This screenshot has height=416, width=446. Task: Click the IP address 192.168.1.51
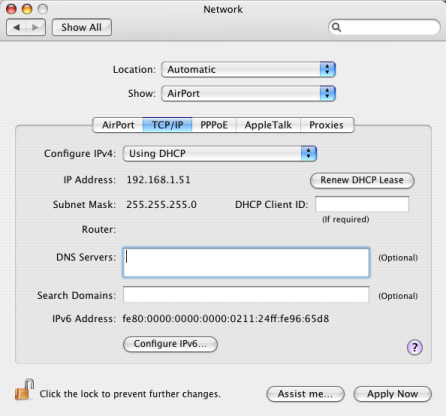tap(158, 180)
